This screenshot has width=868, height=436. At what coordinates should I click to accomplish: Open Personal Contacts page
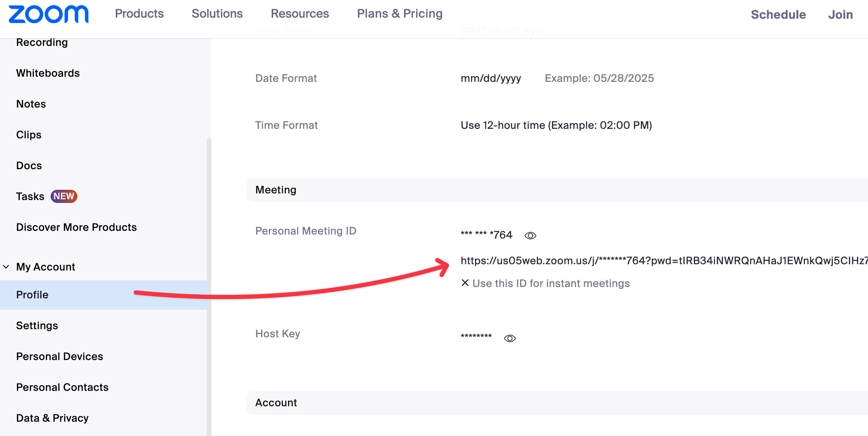(62, 387)
